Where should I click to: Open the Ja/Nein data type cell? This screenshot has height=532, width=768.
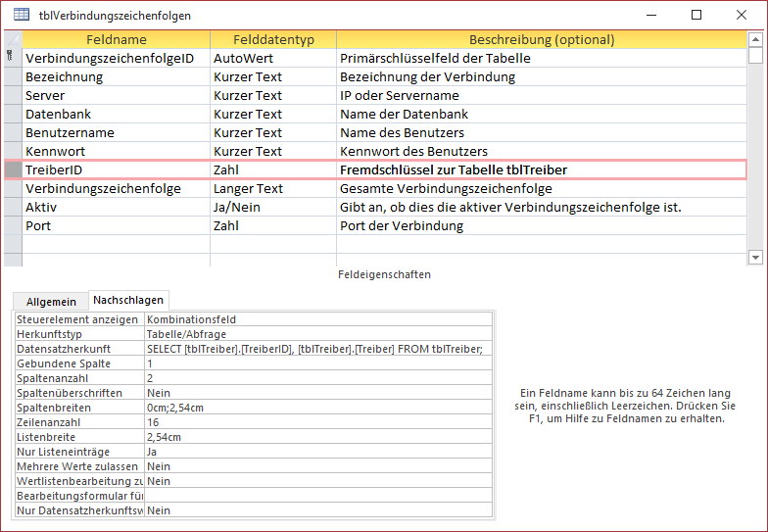[x=273, y=207]
